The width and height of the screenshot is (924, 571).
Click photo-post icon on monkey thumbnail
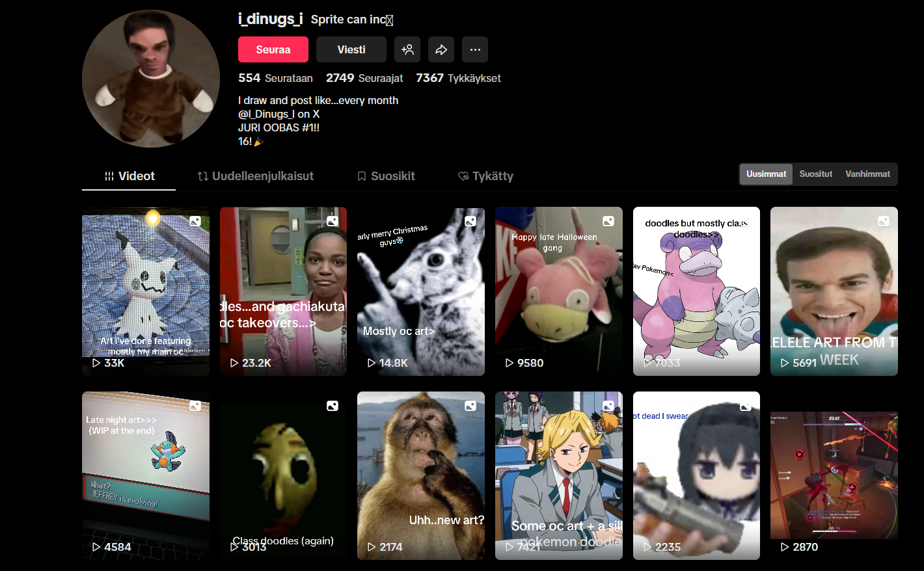tap(470, 406)
